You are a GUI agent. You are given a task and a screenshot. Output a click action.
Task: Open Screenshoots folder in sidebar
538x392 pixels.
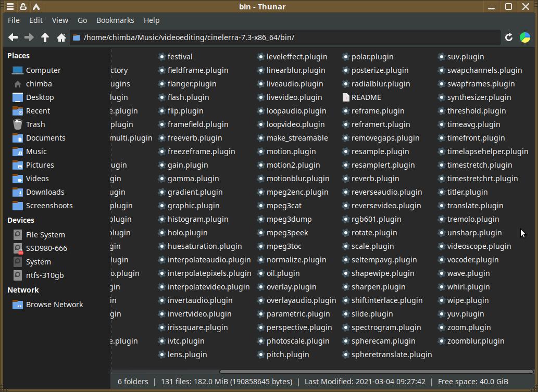click(x=43, y=206)
